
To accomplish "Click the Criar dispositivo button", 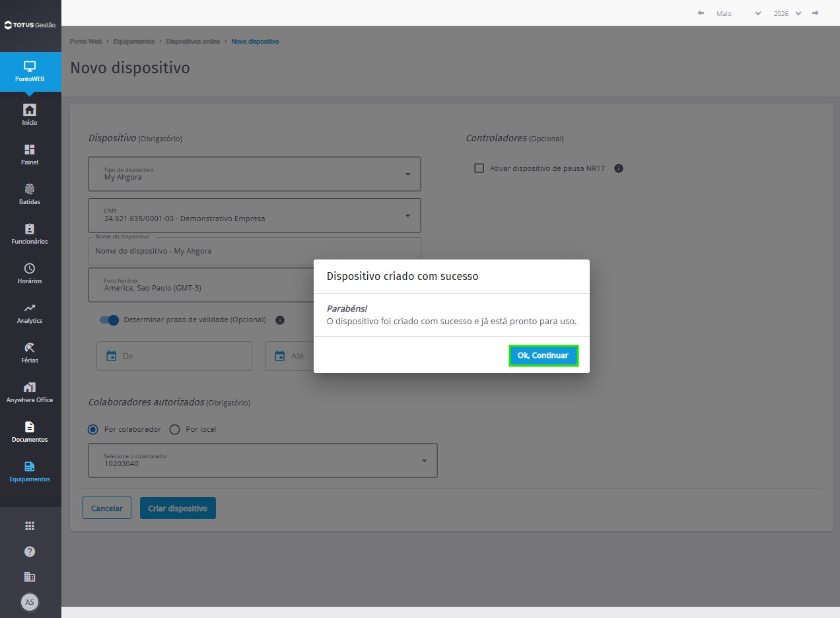I will tap(178, 508).
